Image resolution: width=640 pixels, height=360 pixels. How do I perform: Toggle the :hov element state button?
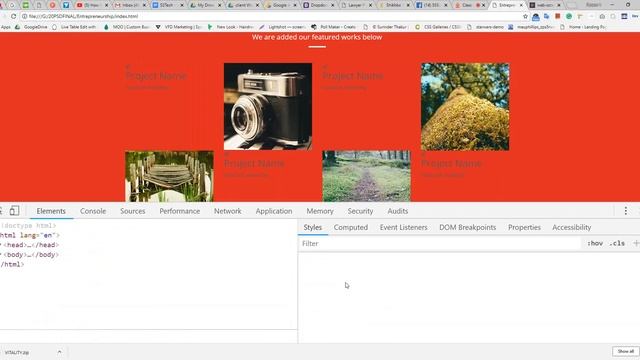[595, 243]
